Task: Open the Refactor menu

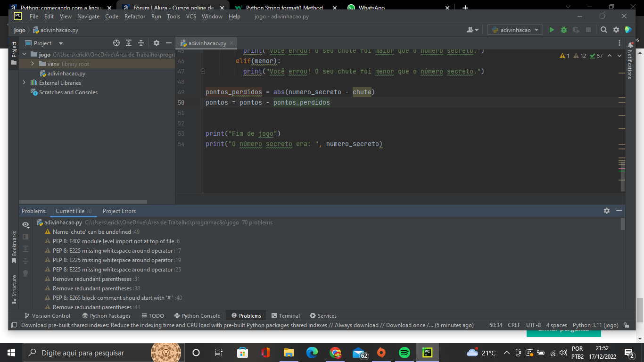Action: point(135,16)
